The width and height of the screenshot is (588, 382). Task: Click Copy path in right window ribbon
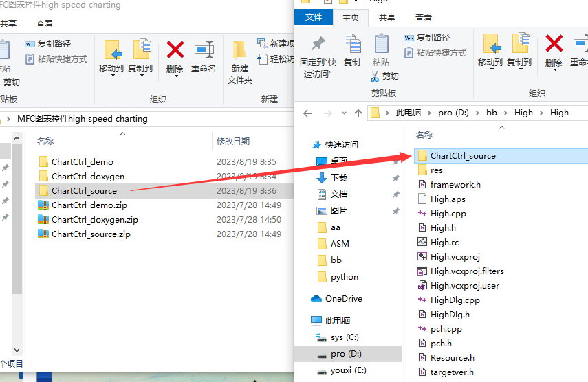[427, 38]
